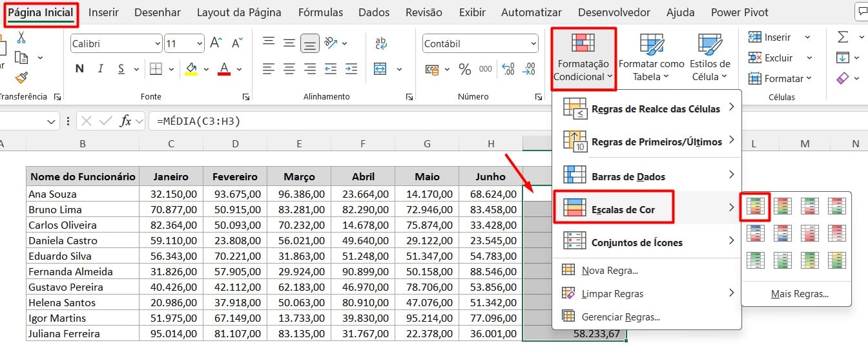Cancel formula entry with the X icon

pyautogui.click(x=87, y=121)
